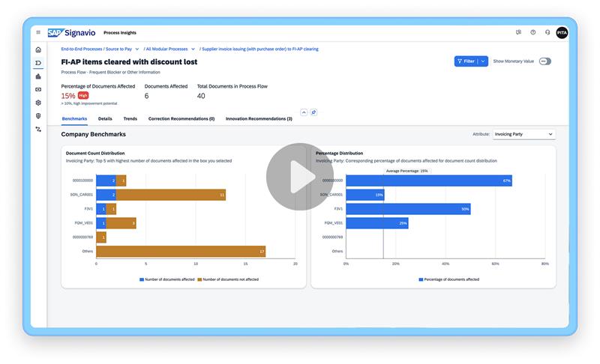
Task: Click the feedback icon in top bar
Action: [x=519, y=32]
